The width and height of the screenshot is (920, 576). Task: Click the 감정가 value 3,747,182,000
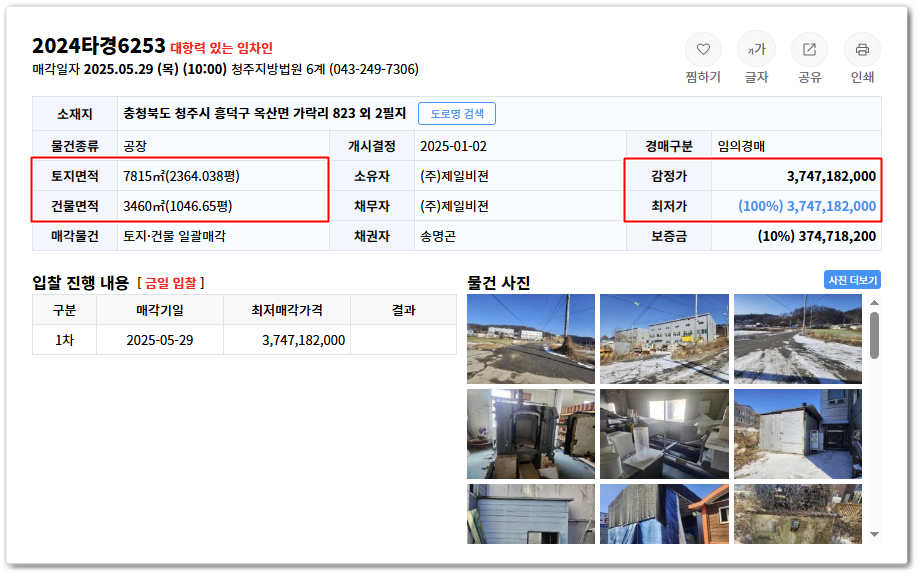(831, 176)
